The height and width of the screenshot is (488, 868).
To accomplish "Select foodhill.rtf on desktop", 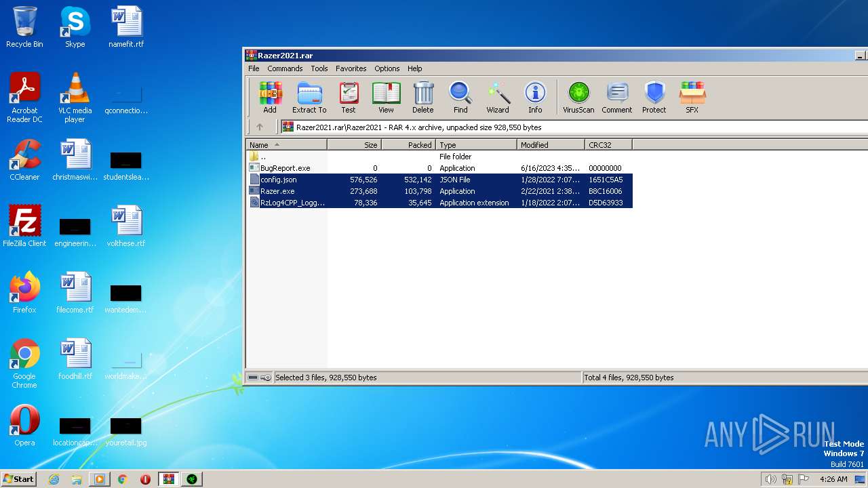I will (x=75, y=359).
